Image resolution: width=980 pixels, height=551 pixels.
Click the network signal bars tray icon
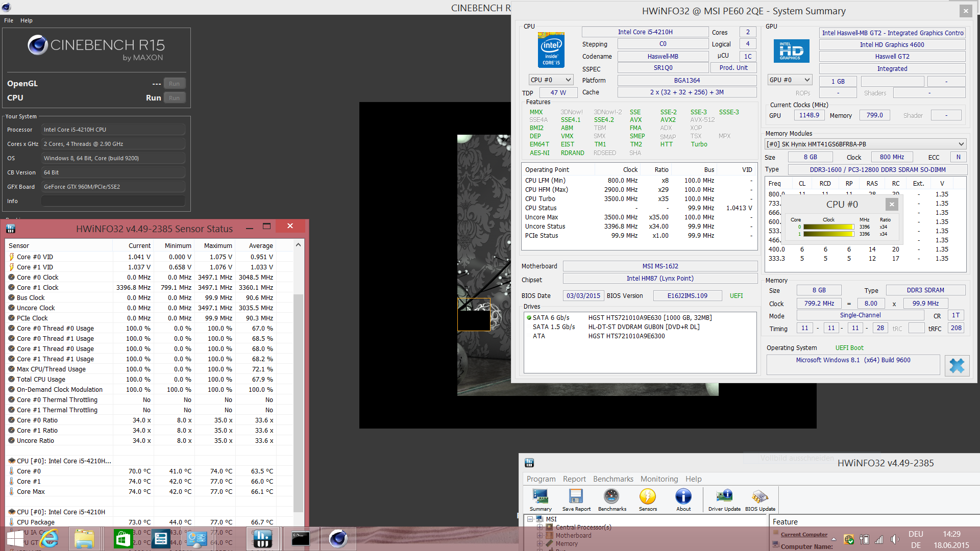[x=879, y=539]
